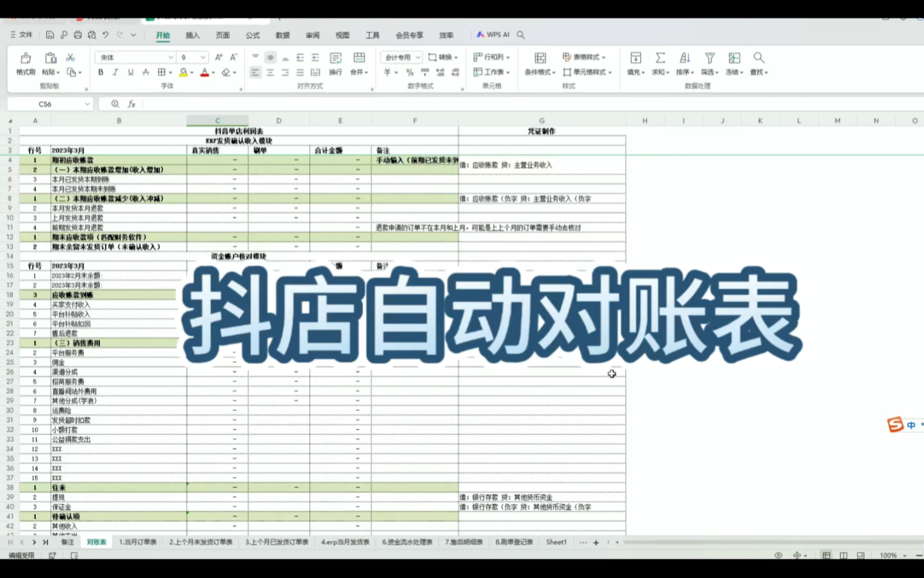Open the Table Style (表格样式) button
This screenshot has height=578, width=924.
[x=583, y=57]
